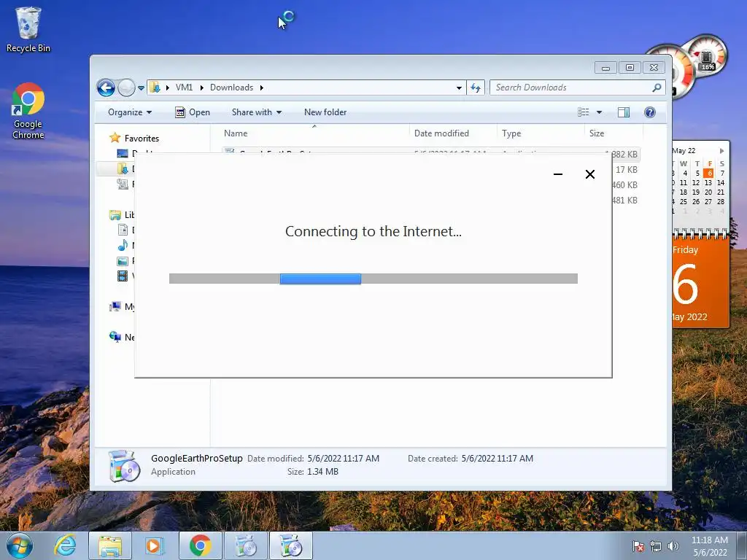
Task: Expand the arrow after VM1 breadcrumb
Action: [201, 87]
